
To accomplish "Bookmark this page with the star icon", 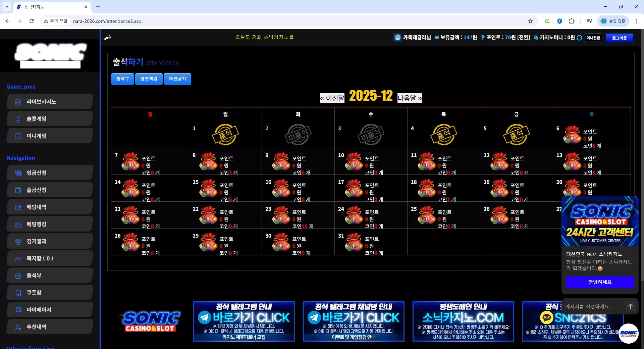I will pos(531,21).
